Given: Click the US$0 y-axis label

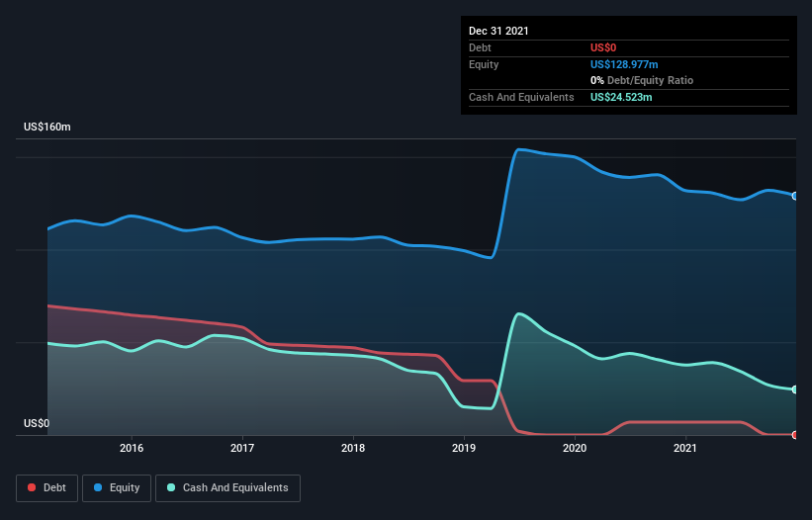Looking at the screenshot, I should [x=37, y=423].
